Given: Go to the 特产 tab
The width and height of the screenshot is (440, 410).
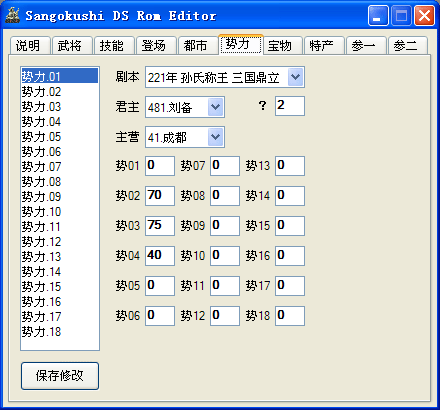Looking at the screenshot, I should (x=322, y=45).
